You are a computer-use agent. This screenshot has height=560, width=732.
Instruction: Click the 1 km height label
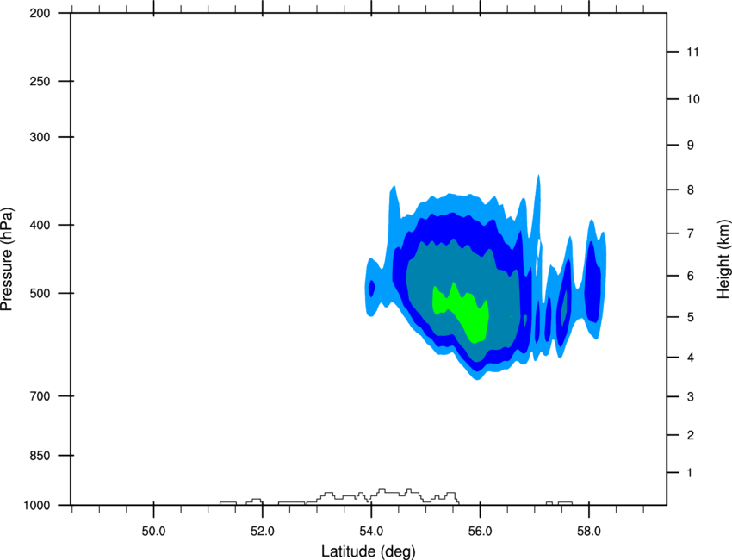[690, 473]
